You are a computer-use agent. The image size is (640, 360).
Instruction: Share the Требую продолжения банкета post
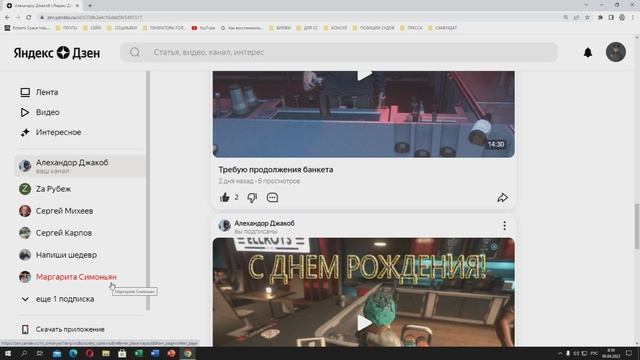tap(502, 198)
